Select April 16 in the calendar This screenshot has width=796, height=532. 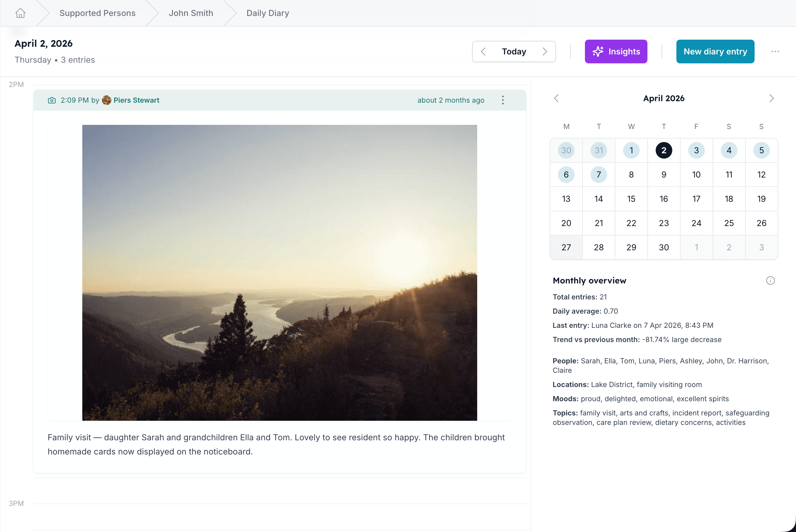point(664,199)
